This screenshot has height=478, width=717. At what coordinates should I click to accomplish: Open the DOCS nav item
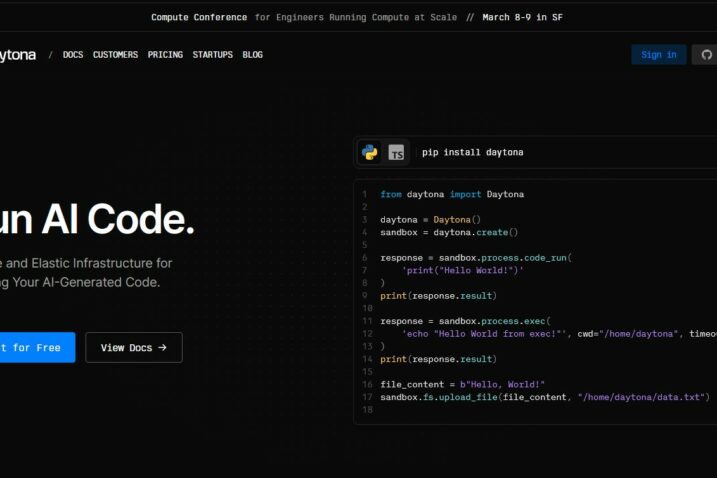click(73, 55)
